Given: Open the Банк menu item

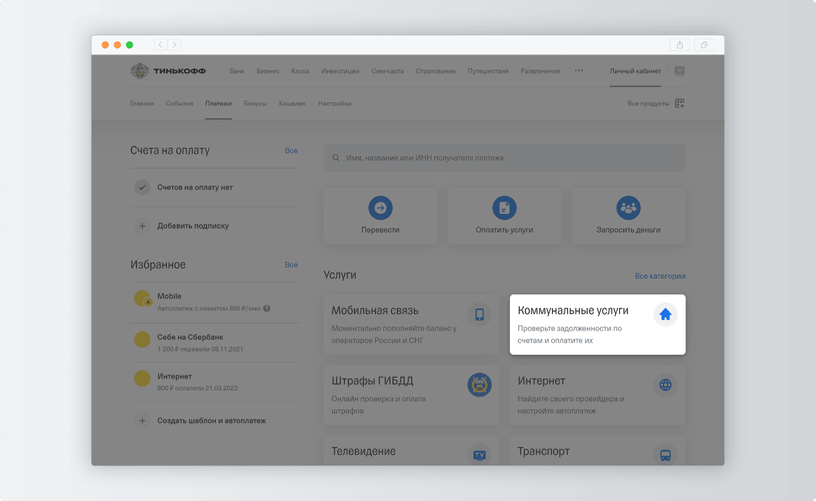Looking at the screenshot, I should (x=237, y=71).
